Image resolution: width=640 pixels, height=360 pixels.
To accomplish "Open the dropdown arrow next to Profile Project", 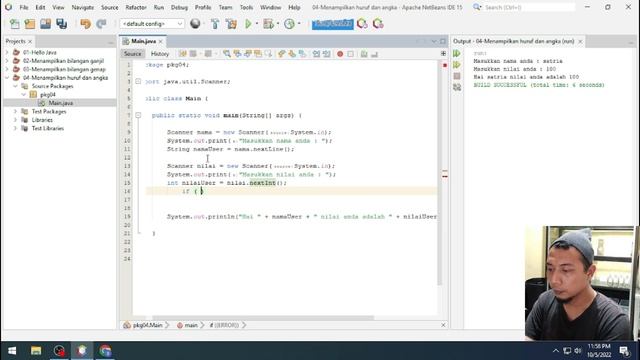I will (299, 24).
